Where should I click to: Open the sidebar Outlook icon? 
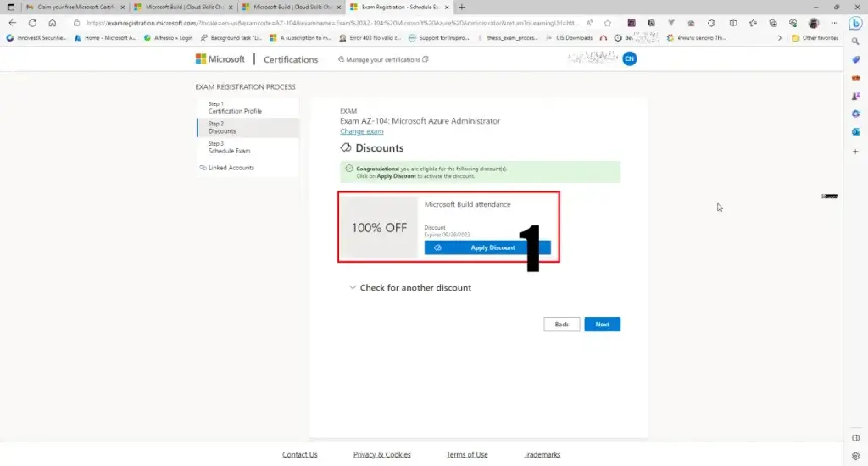[x=856, y=131]
